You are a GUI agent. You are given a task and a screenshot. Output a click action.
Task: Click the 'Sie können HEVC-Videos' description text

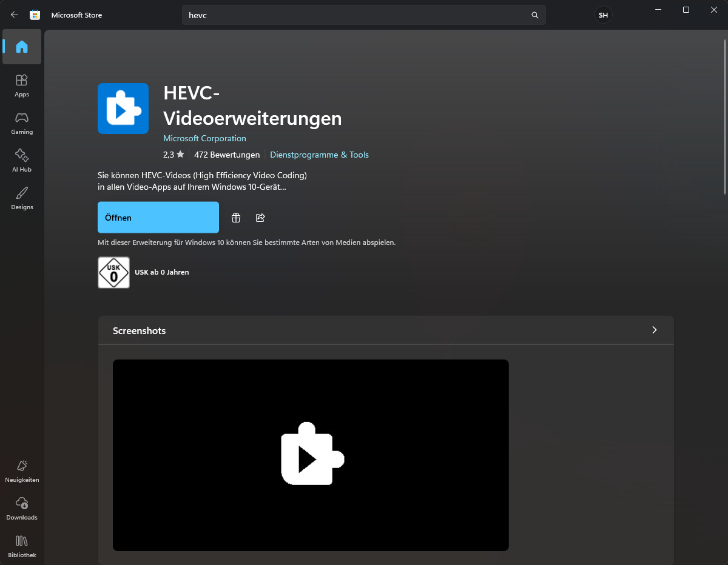(203, 181)
